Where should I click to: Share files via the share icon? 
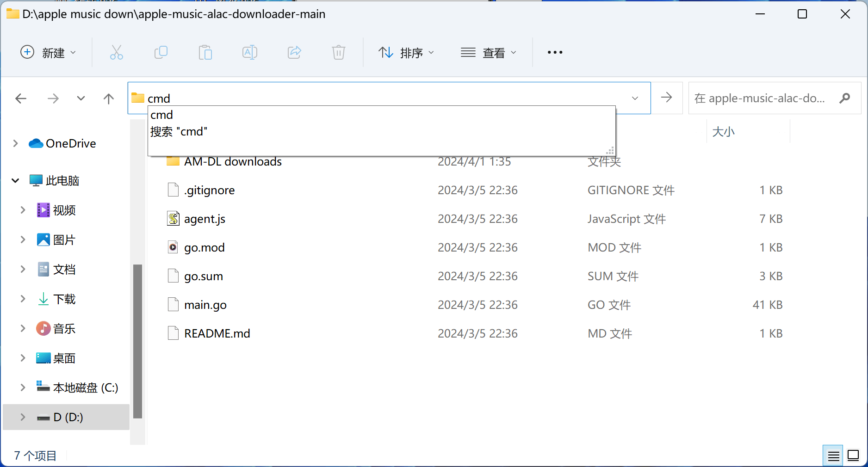coord(294,52)
